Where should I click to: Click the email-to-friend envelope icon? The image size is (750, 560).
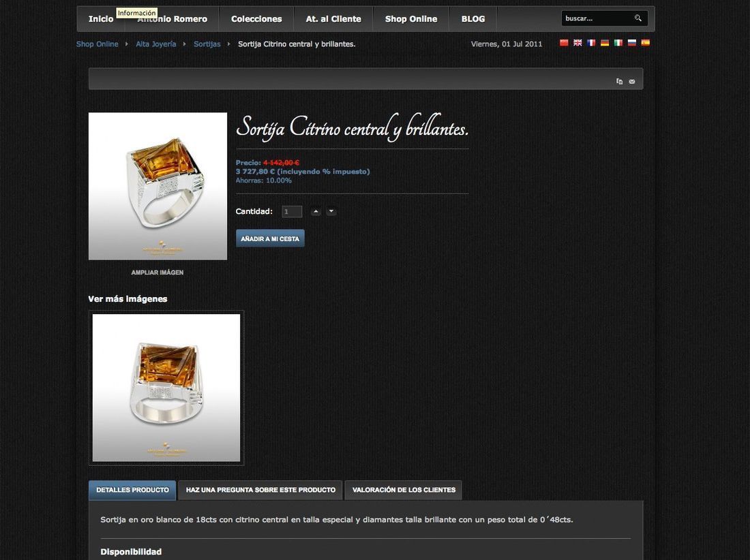(x=632, y=82)
